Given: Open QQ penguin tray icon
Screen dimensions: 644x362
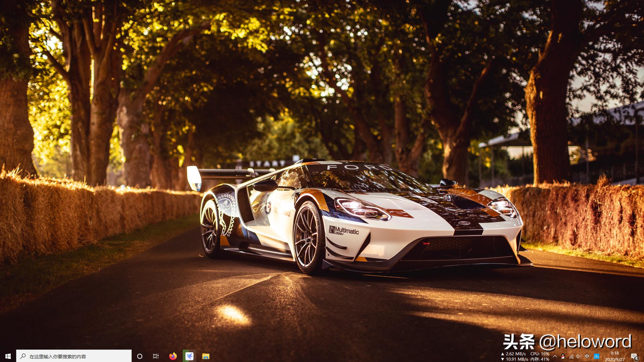Looking at the screenshot, I should click(x=563, y=356).
